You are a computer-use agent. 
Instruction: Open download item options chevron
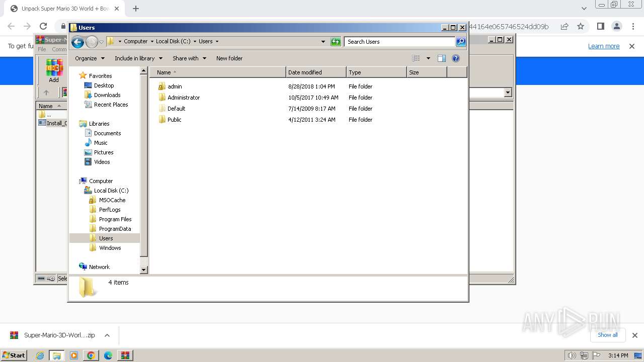click(107, 335)
